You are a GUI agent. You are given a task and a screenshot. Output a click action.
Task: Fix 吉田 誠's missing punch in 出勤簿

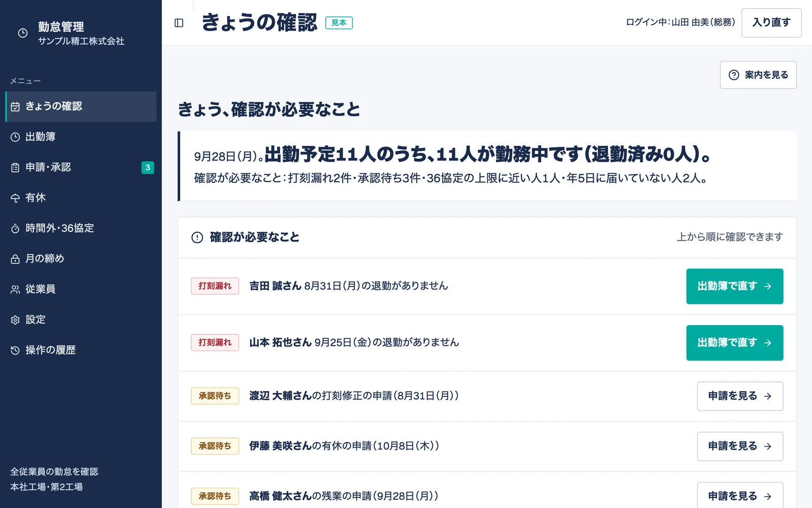click(734, 287)
